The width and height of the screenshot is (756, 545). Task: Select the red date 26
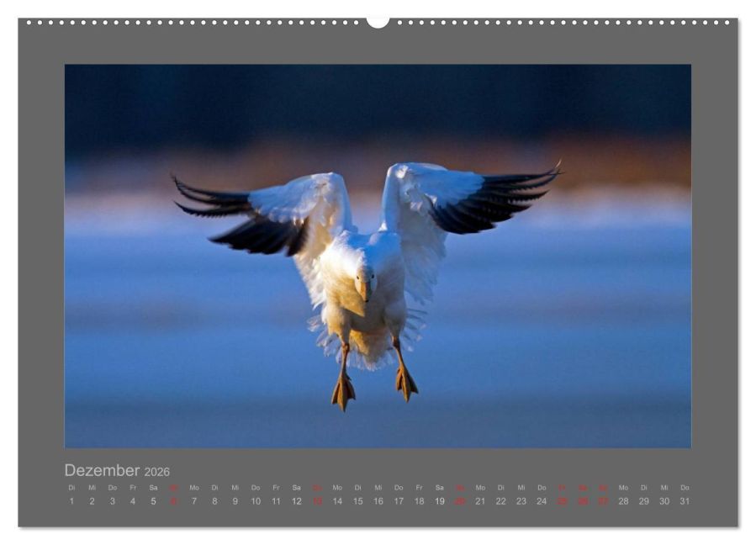click(583, 501)
